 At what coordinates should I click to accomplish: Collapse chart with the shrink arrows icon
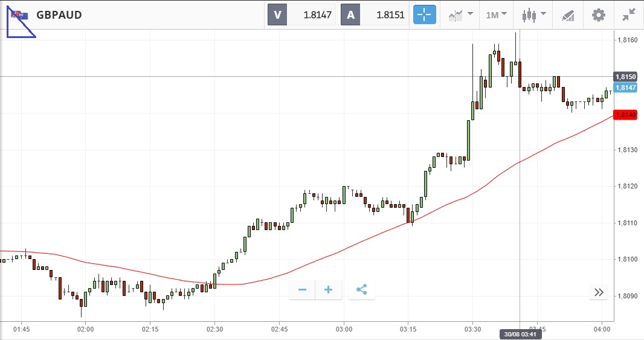point(629,14)
